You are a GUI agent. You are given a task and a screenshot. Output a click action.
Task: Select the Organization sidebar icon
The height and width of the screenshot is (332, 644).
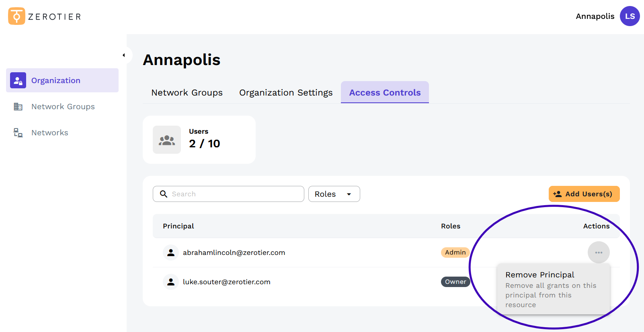[x=18, y=80]
